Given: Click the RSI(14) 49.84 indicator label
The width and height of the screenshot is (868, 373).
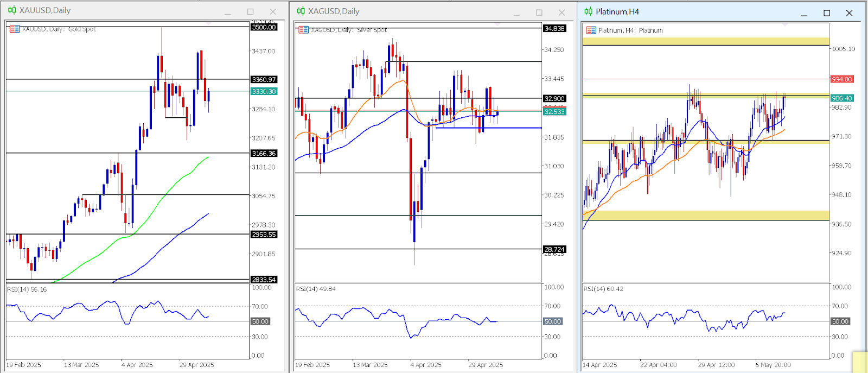Looking at the screenshot, I should click(316, 289).
